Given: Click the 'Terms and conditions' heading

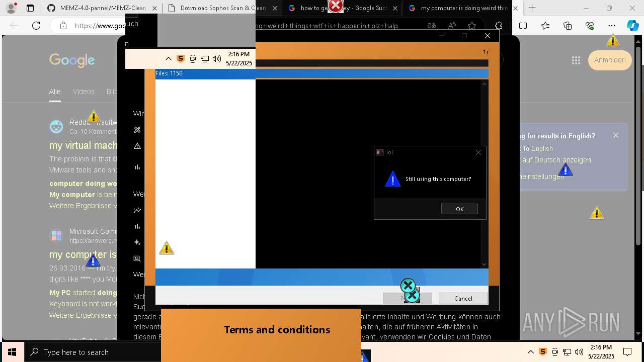Looking at the screenshot, I should click(x=277, y=330).
